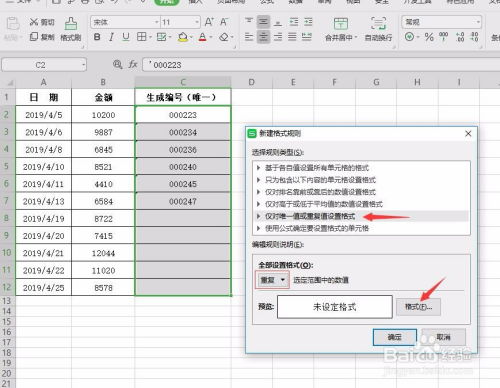Click the magnifier icon beside fx

coord(117,64)
